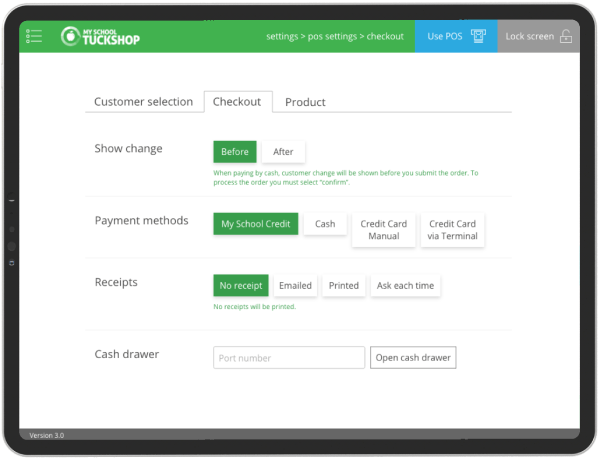Toggle the Cash payment method
600x458 pixels.
325,224
